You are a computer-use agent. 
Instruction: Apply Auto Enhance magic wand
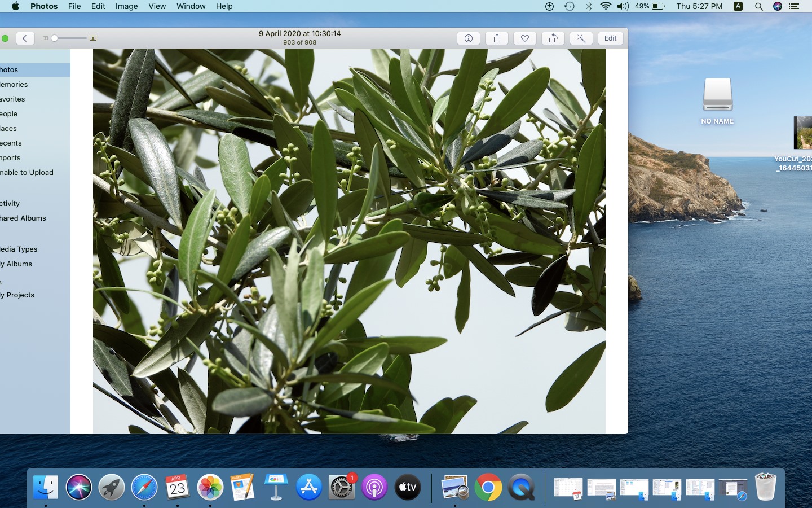pos(581,38)
